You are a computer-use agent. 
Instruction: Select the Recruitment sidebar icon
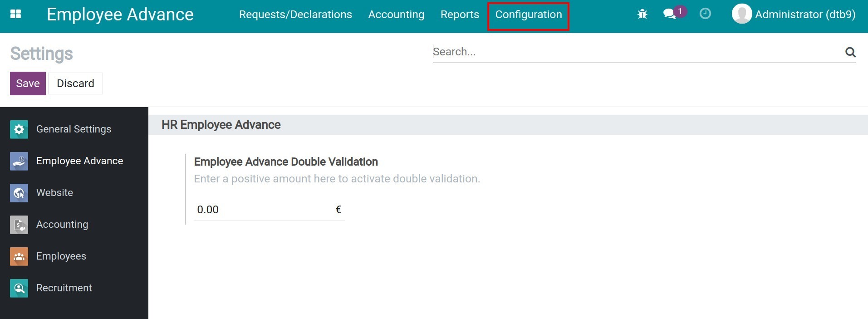19,288
